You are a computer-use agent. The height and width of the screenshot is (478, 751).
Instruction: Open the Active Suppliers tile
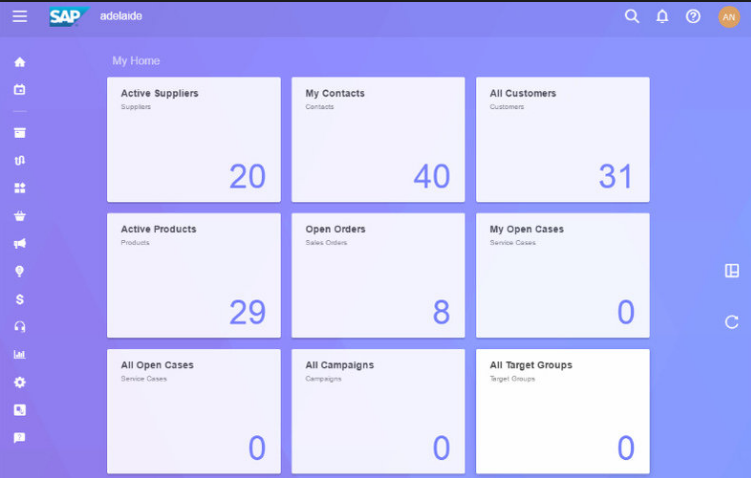click(x=193, y=139)
